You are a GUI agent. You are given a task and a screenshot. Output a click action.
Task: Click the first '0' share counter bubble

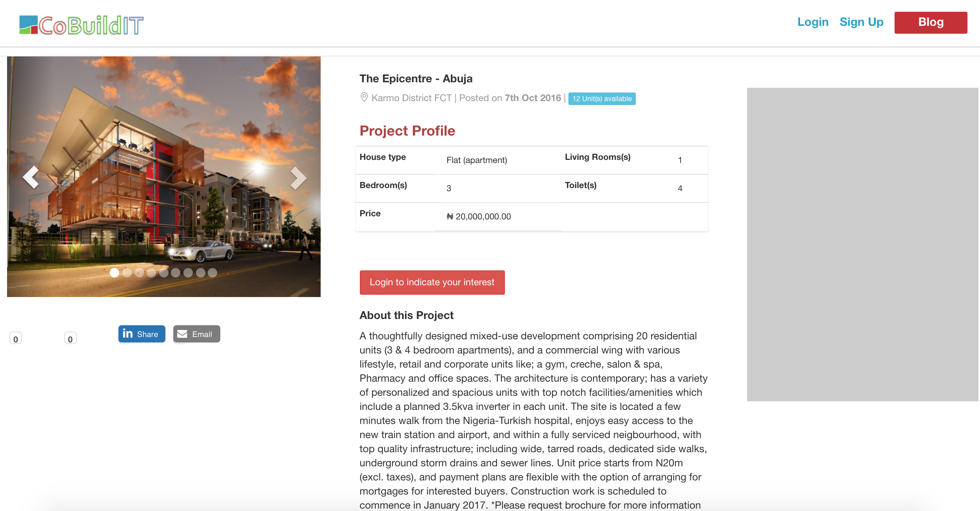[x=15, y=338]
